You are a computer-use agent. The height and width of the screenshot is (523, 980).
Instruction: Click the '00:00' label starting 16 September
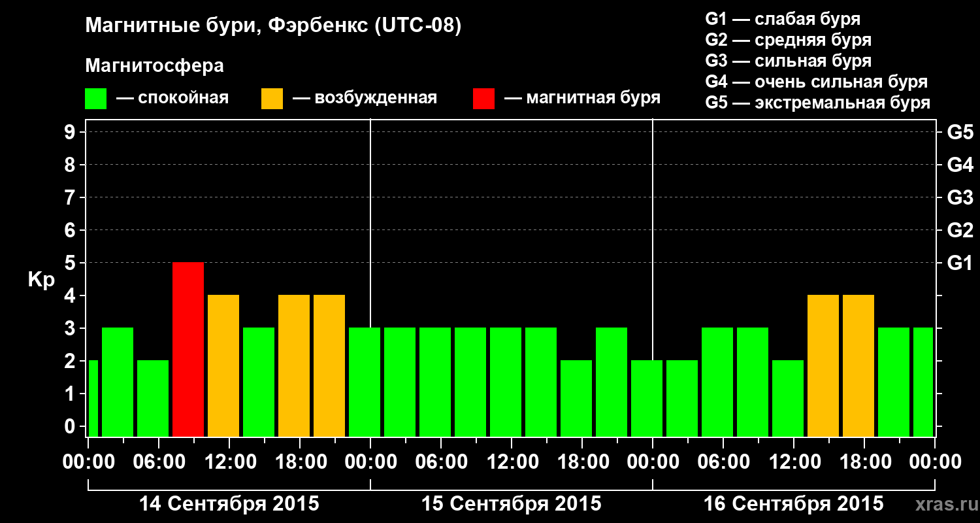coord(653,462)
